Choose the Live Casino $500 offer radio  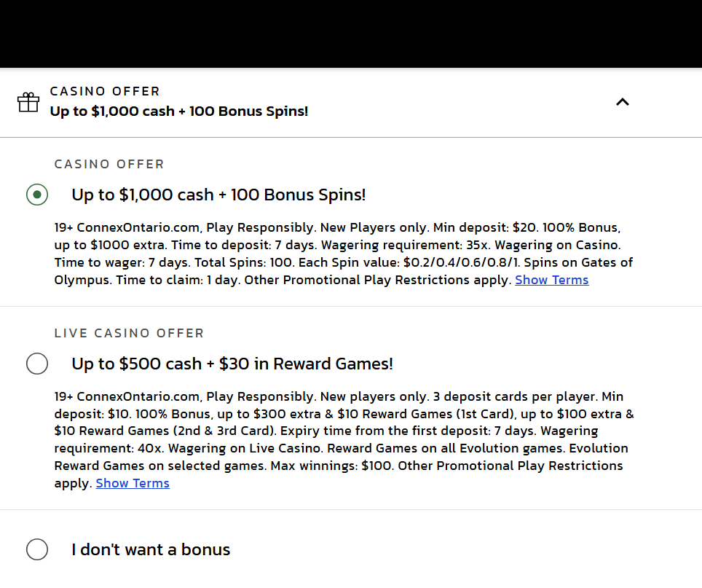[x=37, y=364]
